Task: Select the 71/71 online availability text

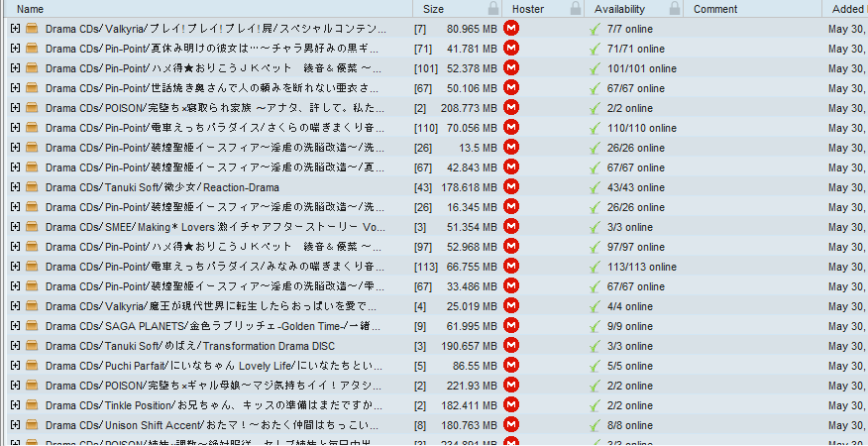Action: tap(635, 49)
